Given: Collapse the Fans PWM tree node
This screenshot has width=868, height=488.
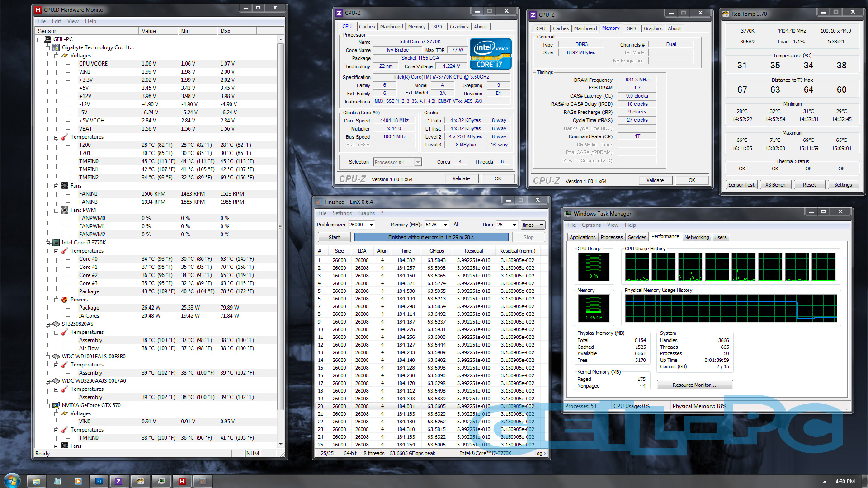Looking at the screenshot, I should coord(57,211).
